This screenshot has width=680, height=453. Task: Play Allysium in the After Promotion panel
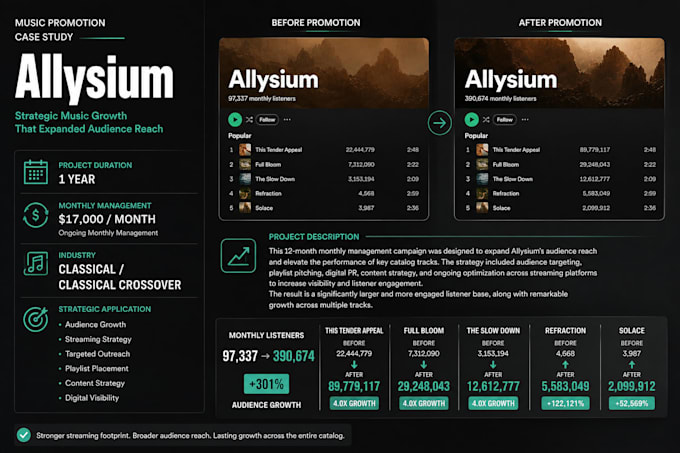coord(471,119)
